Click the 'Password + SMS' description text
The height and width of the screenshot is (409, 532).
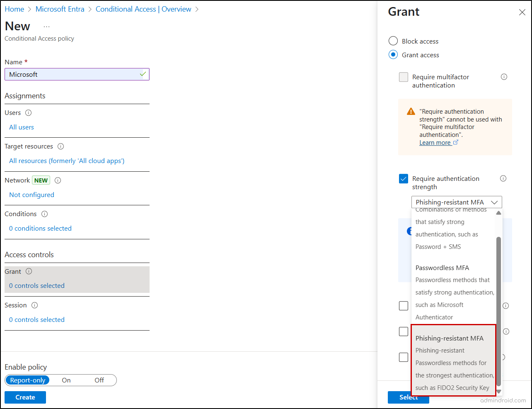(438, 247)
